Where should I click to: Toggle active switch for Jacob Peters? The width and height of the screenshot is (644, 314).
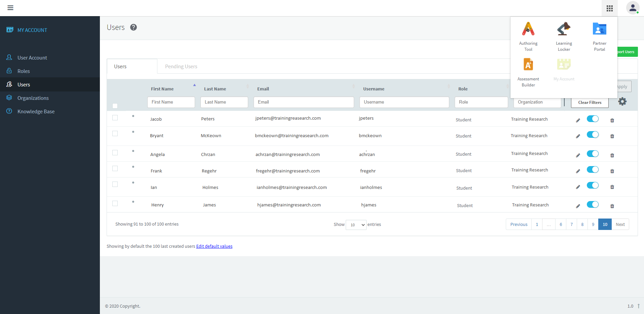tap(593, 119)
